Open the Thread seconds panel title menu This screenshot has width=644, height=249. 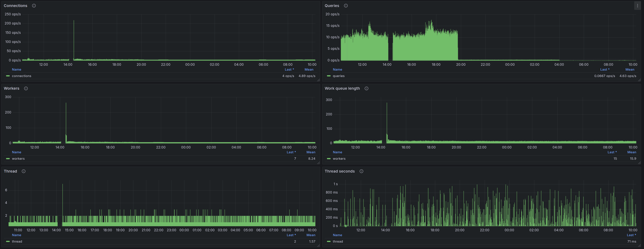339,171
